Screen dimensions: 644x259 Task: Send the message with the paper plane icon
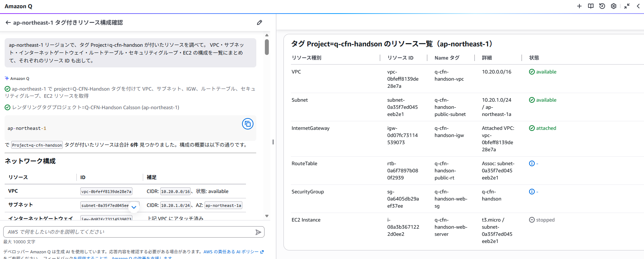click(258, 232)
